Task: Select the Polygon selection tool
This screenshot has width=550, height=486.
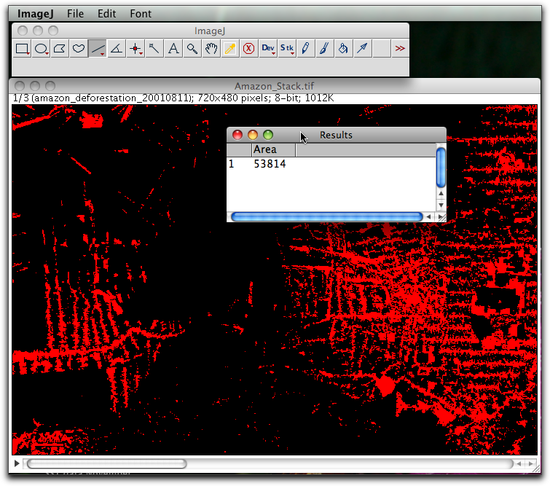Action: [60, 48]
